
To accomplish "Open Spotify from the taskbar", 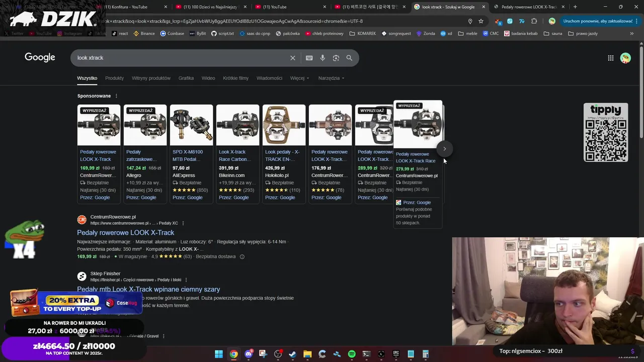I will point(352,354).
